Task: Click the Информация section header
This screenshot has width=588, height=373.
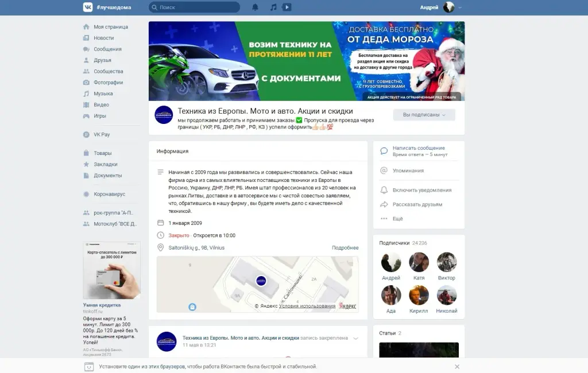Action: pyautogui.click(x=172, y=151)
